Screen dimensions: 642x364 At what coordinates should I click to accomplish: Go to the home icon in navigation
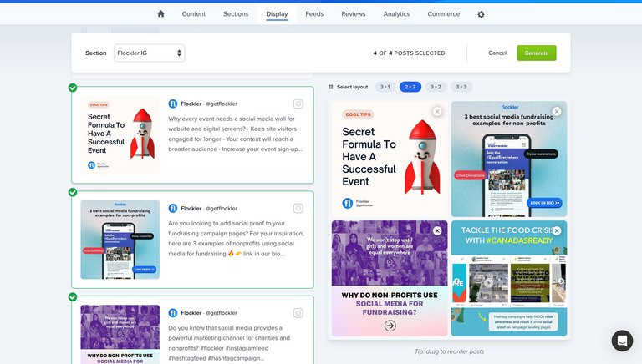(x=160, y=14)
